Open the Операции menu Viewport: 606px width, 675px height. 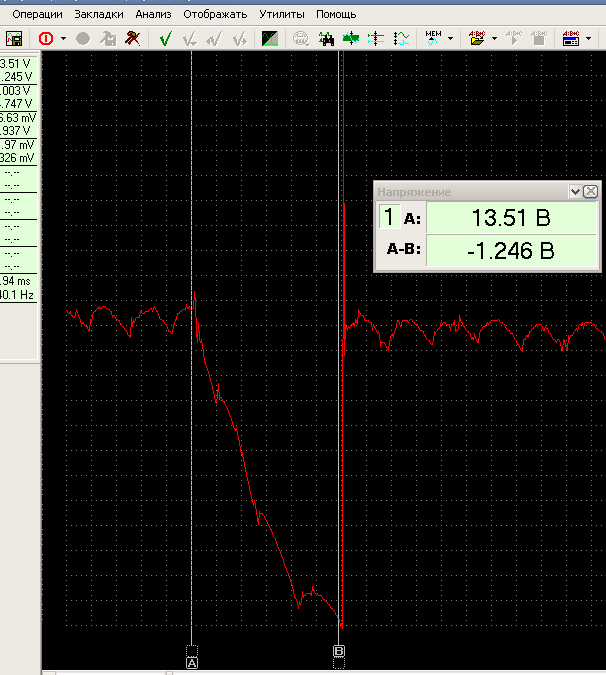(x=37, y=15)
